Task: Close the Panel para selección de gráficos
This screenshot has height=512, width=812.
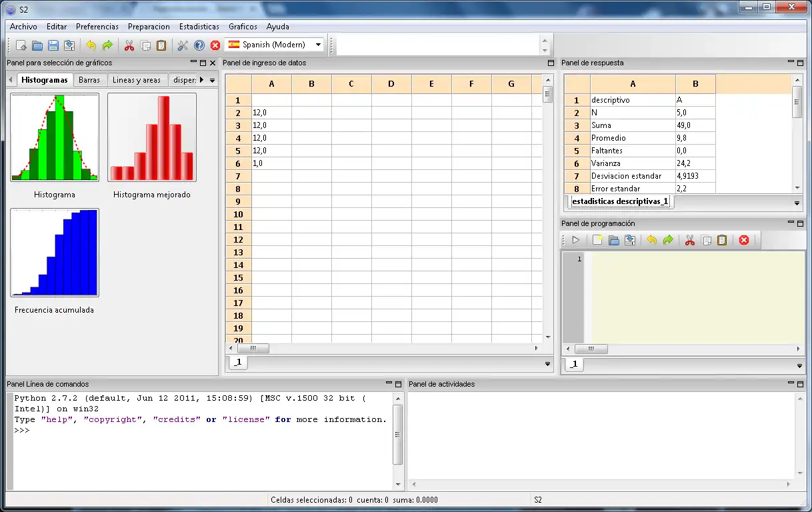Action: [213, 63]
